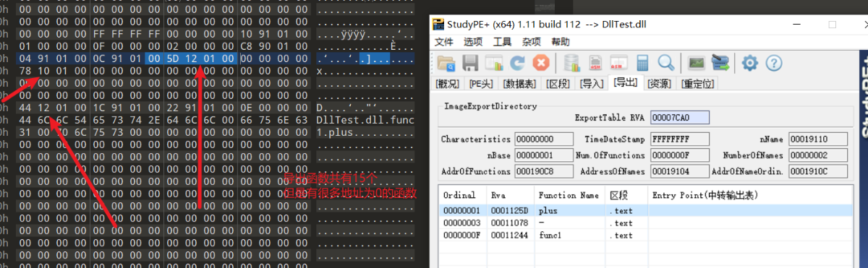
Task: Reload the file with the refresh arrow
Action: click(x=517, y=63)
